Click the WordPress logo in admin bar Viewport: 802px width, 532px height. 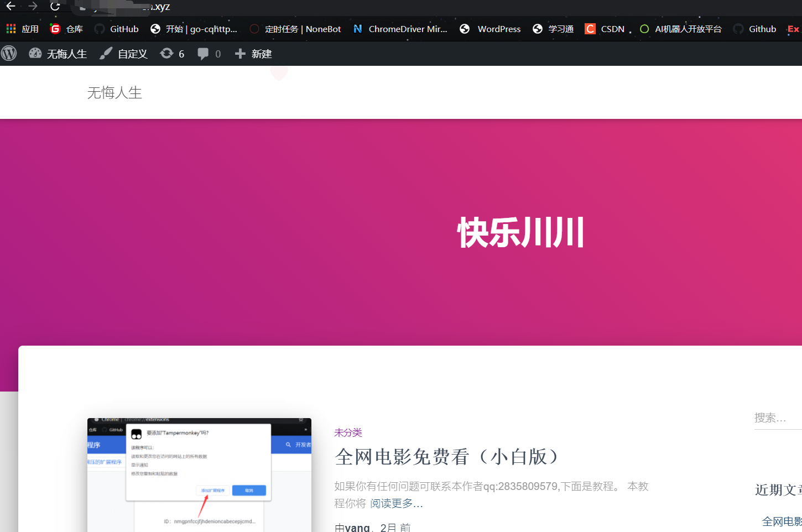tap(9, 54)
